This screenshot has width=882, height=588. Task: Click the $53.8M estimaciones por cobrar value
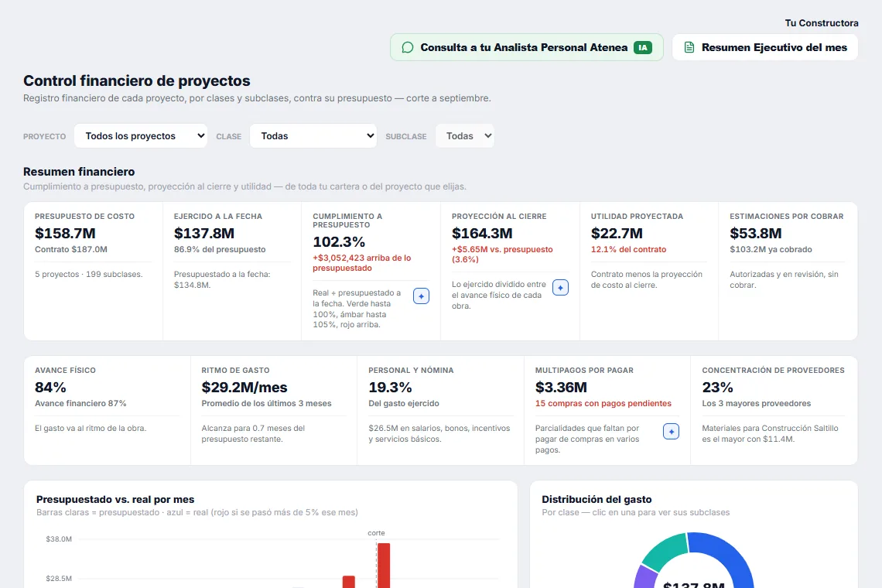click(756, 233)
